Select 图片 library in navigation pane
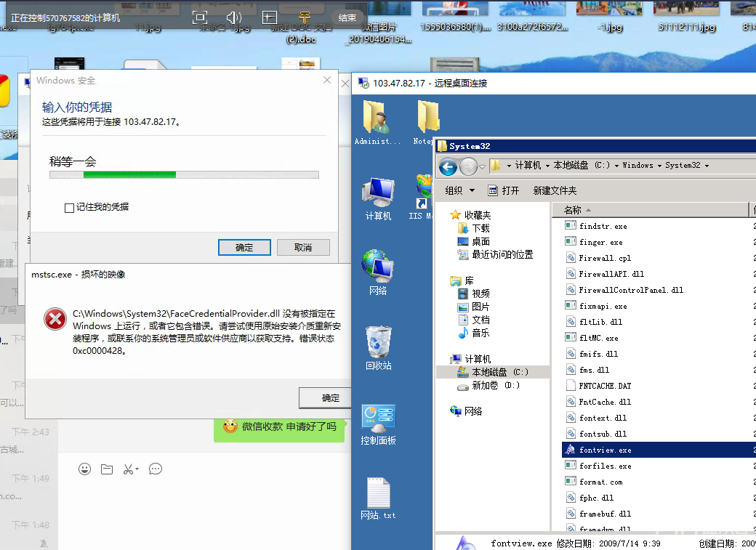This screenshot has height=550, width=756. click(x=473, y=307)
